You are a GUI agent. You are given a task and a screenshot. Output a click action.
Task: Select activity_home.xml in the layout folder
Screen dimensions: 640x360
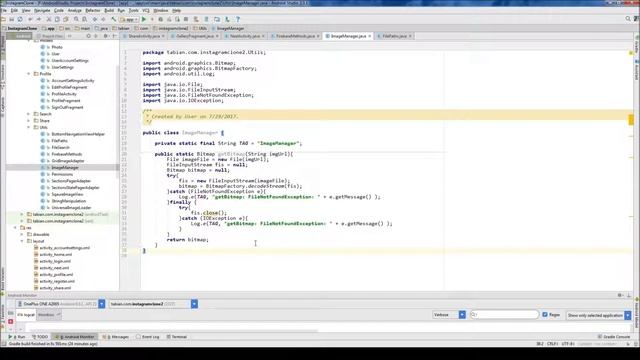click(56, 254)
